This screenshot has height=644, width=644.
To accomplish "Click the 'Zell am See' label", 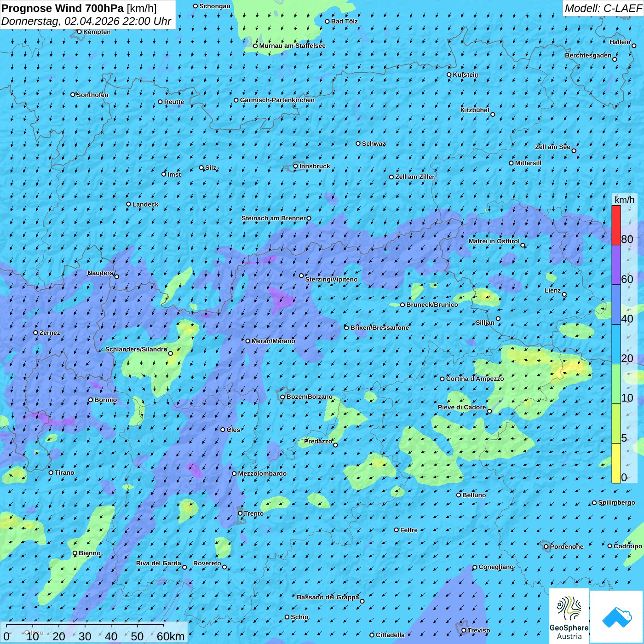I will [x=552, y=147].
